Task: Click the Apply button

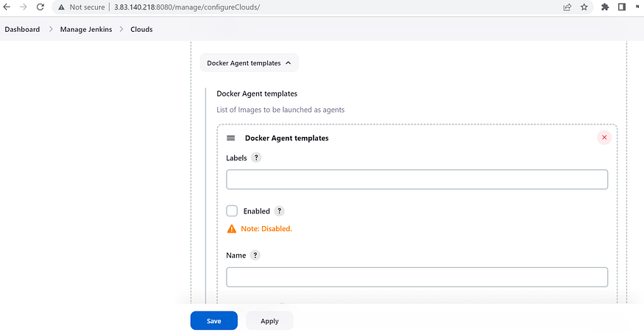Action: [269, 320]
